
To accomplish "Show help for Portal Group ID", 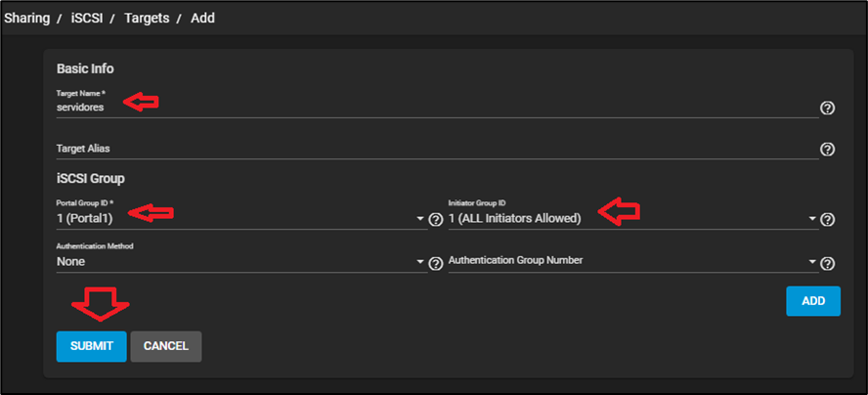I will click(436, 219).
